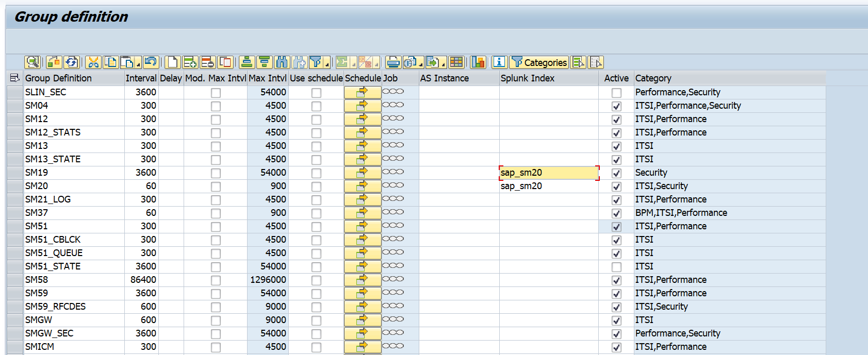Viewport: 868px width, 355px height.
Task: Click the blue information icon
Action: click(499, 62)
